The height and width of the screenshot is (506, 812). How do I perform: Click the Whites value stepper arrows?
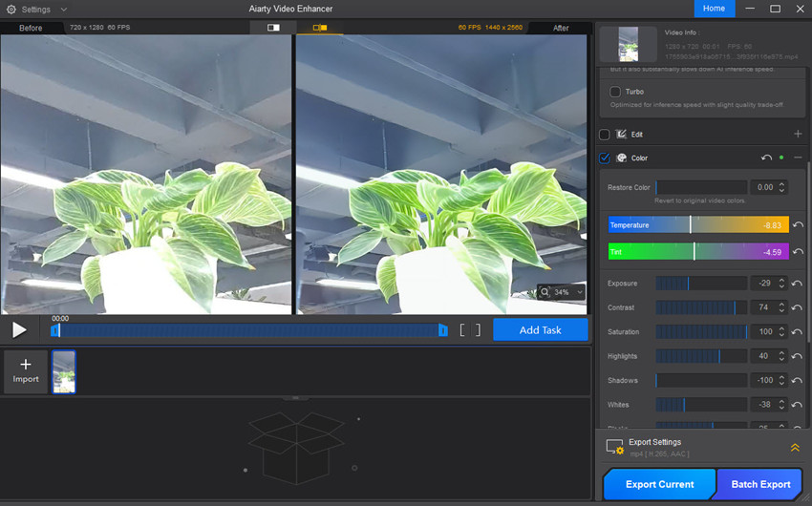click(x=782, y=405)
